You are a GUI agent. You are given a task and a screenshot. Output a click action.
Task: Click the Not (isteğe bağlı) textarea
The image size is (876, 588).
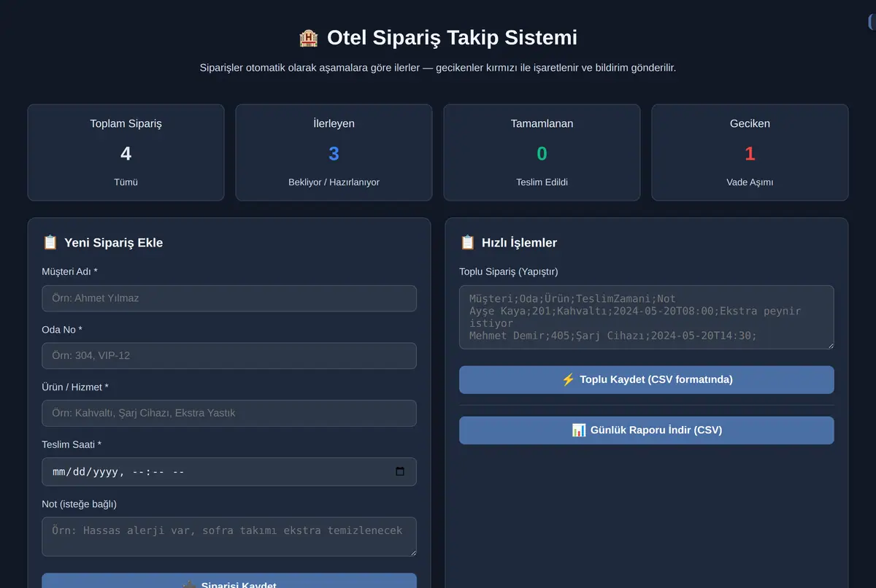click(x=229, y=537)
